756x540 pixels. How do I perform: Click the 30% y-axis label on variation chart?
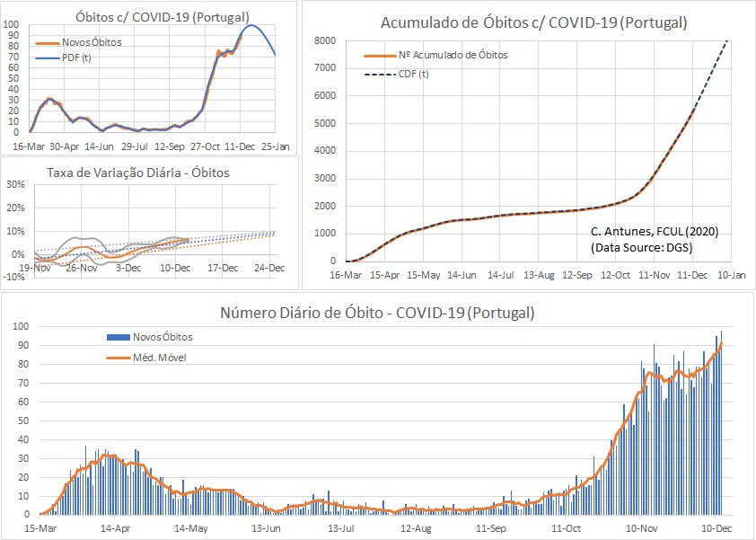[x=14, y=185]
